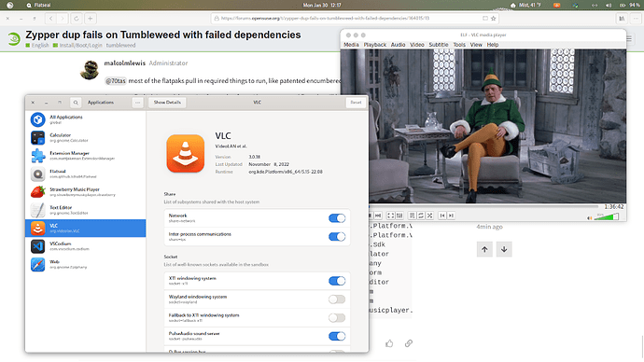Enable Fallback to X11 windowing system
This screenshot has height=362, width=644.
click(x=337, y=318)
